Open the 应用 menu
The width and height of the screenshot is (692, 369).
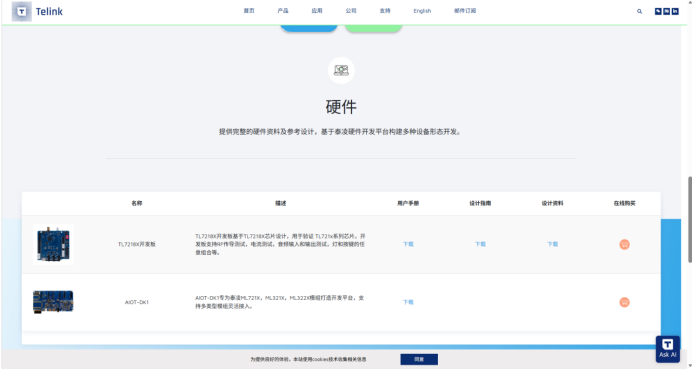pos(317,11)
